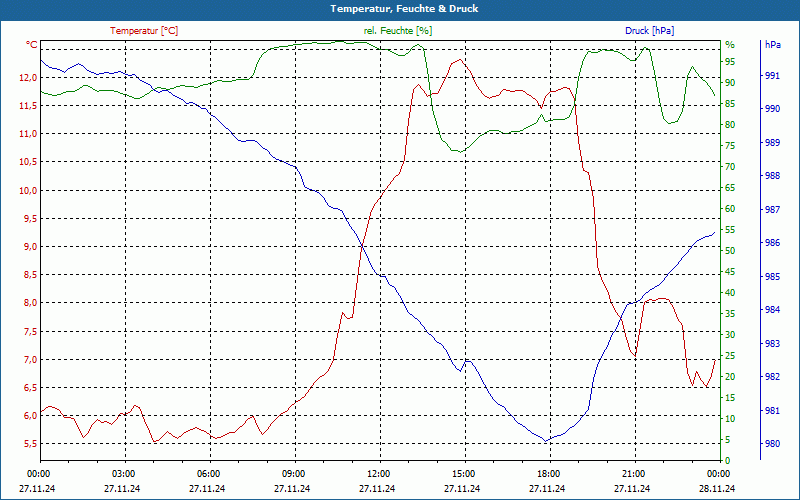The height and width of the screenshot is (500, 800).
Task: Click temperature axis value '12,0'
Action: coord(28,78)
